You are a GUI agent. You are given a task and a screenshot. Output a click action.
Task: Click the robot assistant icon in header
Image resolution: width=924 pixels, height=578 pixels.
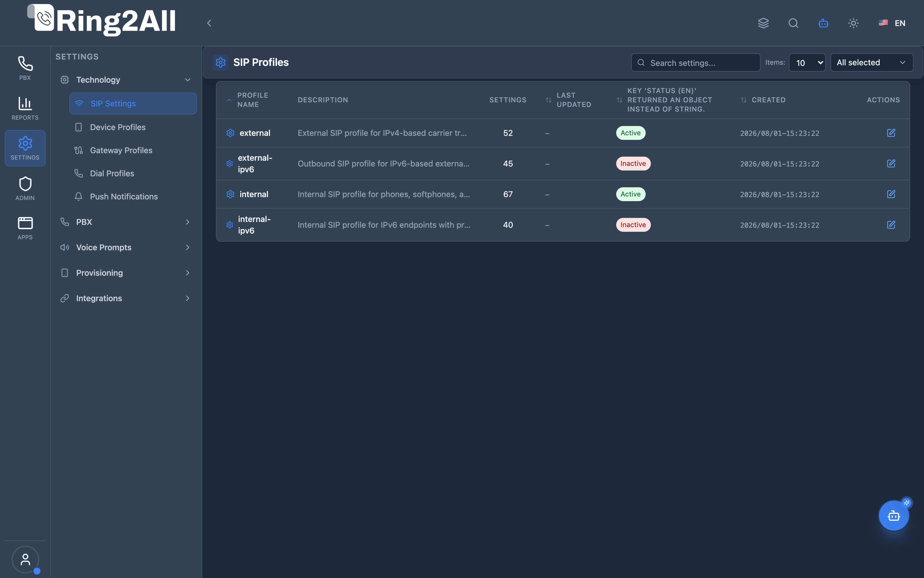pyautogui.click(x=824, y=23)
